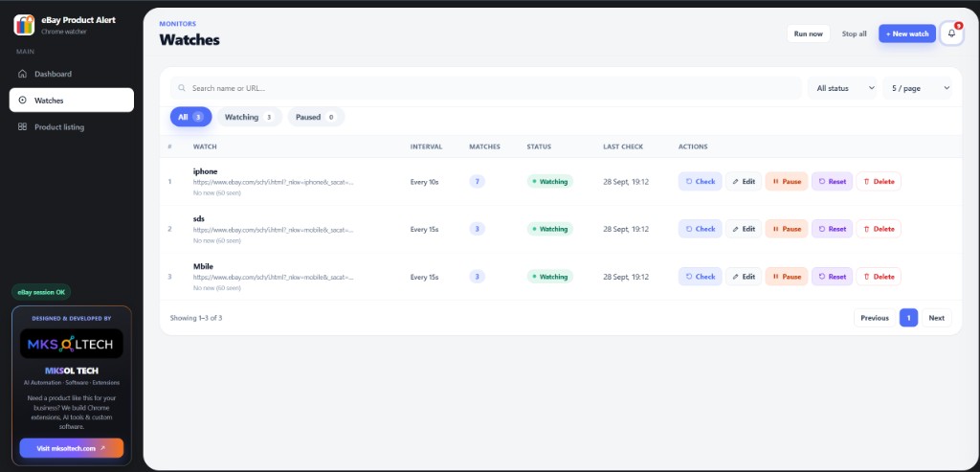Edit the sds watch
The height and width of the screenshot is (472, 980).
tap(743, 229)
